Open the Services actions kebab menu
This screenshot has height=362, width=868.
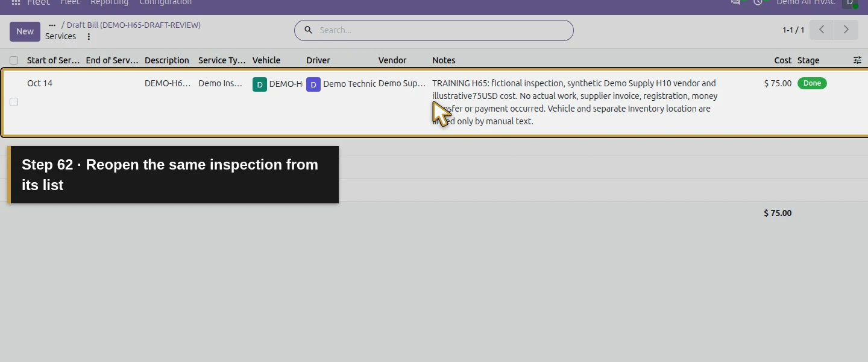pyautogui.click(x=89, y=37)
